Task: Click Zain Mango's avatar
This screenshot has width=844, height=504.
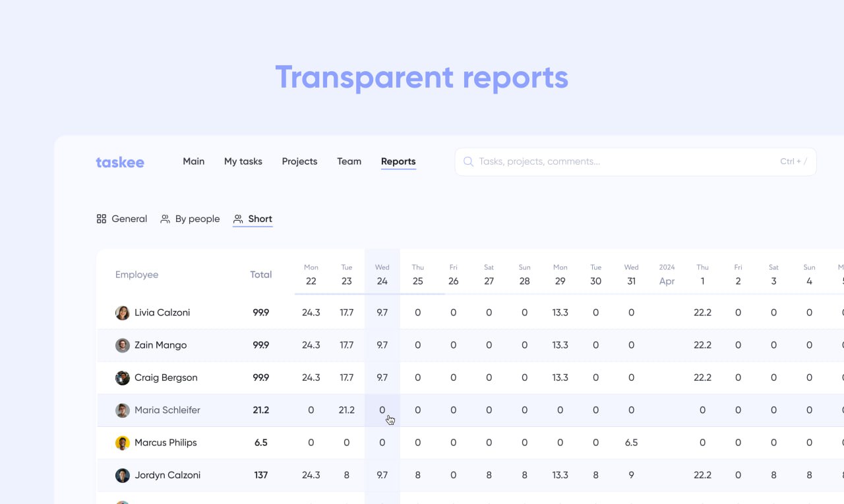Action: (123, 345)
